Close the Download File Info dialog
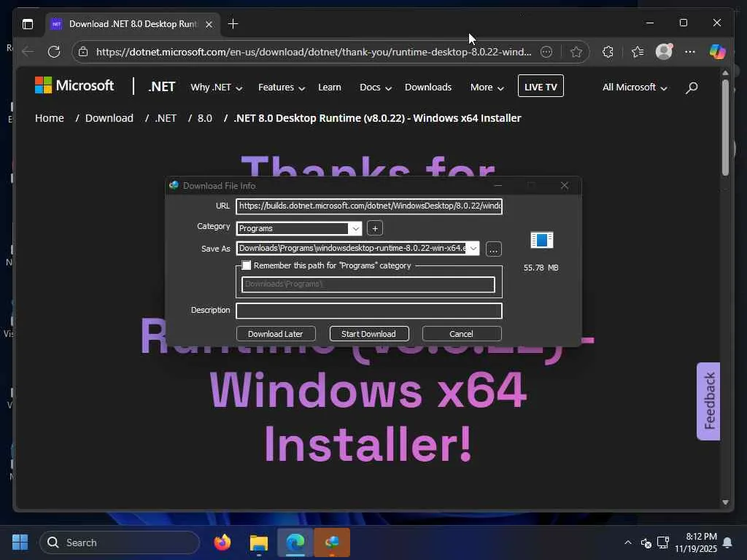This screenshot has height=560, width=747. coord(565,185)
